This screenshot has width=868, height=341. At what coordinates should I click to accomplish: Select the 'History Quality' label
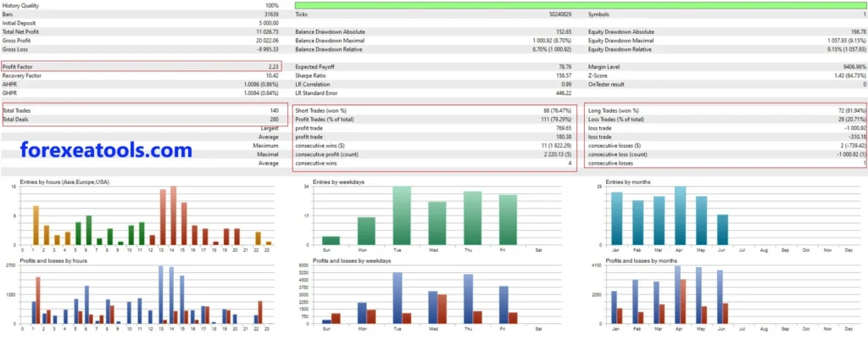[x=20, y=6]
